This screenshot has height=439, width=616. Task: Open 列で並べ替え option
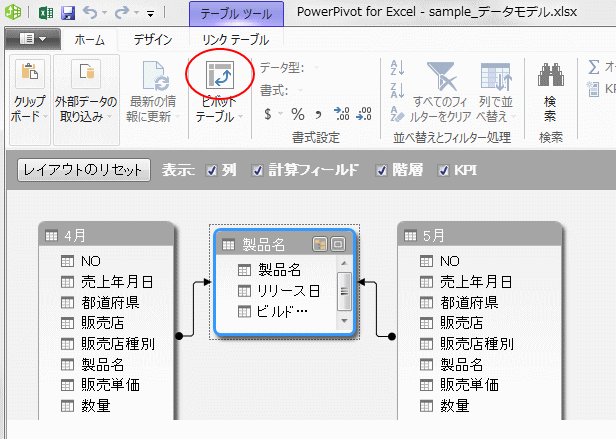(496, 93)
